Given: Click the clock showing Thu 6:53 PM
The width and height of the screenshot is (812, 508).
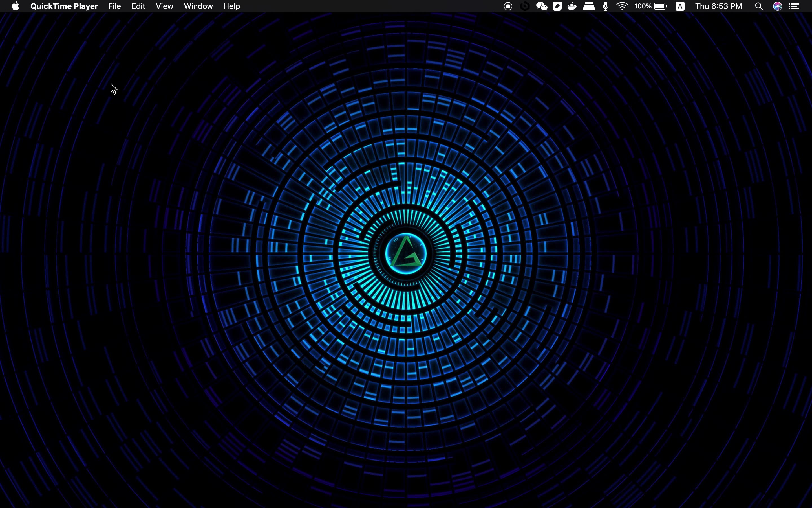Looking at the screenshot, I should pos(718,6).
